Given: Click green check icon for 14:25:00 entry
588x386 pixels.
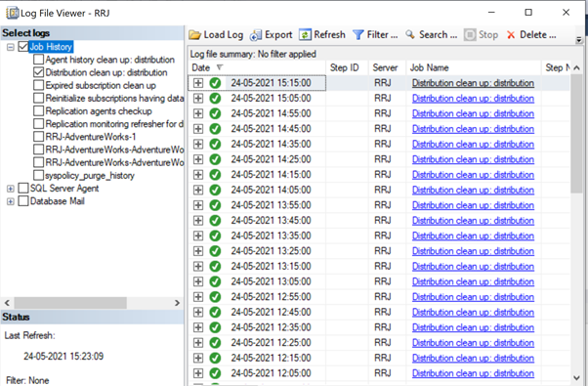Looking at the screenshot, I should (x=215, y=159).
